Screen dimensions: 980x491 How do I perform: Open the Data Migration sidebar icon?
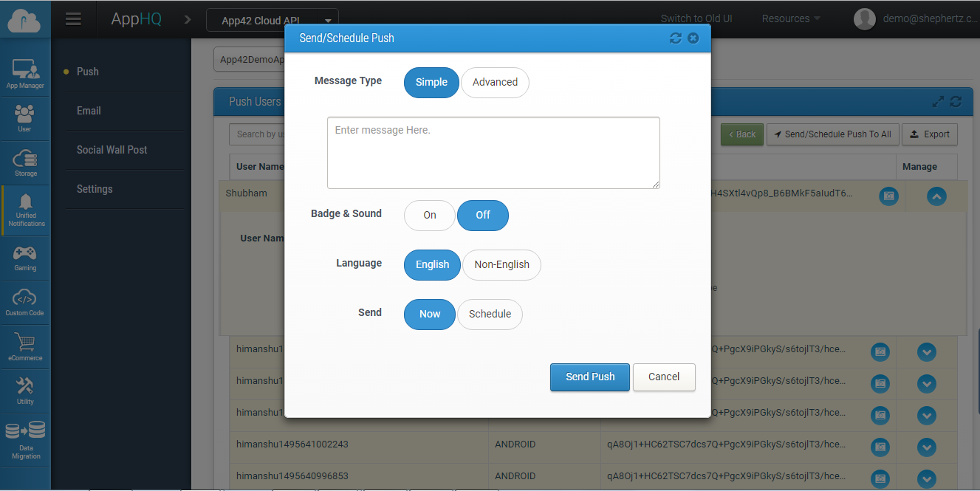tap(25, 440)
